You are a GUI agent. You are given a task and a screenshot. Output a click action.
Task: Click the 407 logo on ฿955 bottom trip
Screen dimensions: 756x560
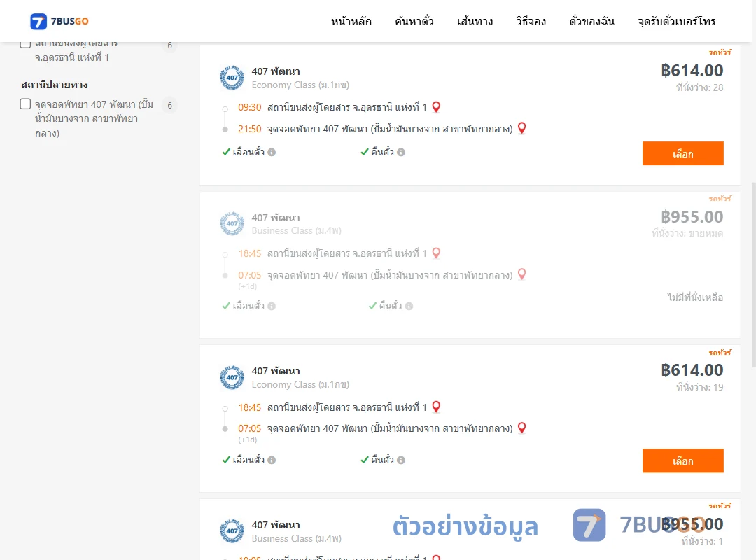point(232,531)
